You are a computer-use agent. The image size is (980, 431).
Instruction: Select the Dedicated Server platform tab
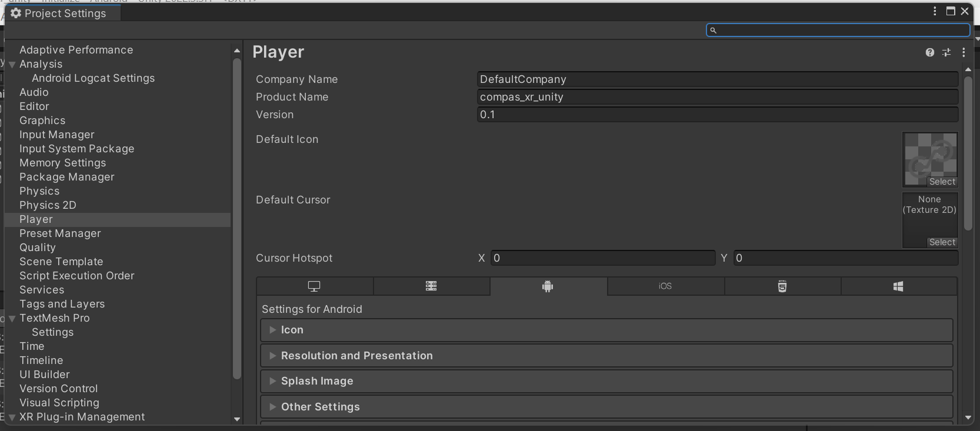pyautogui.click(x=431, y=286)
